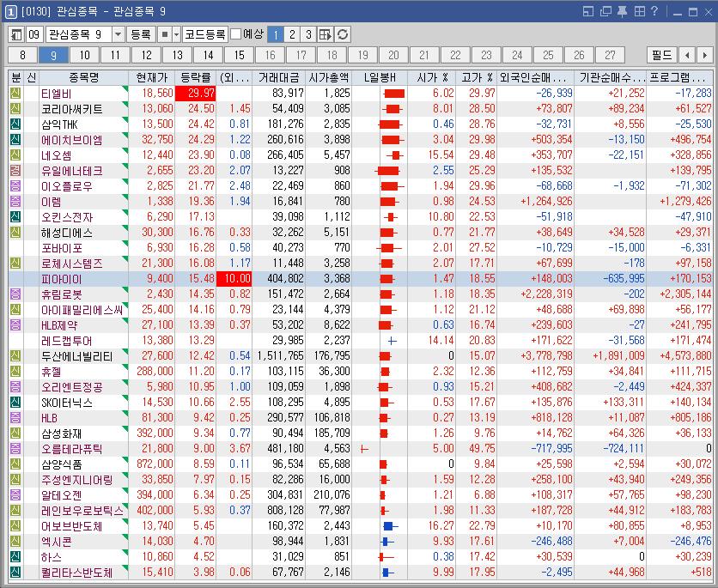Open the 필드 field settings button
718x588 pixels.
coord(662,56)
